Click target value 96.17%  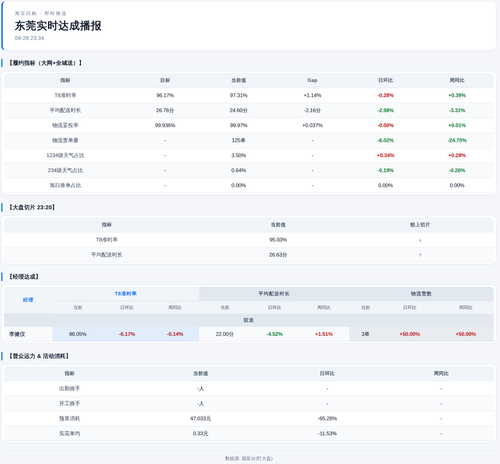pos(165,95)
